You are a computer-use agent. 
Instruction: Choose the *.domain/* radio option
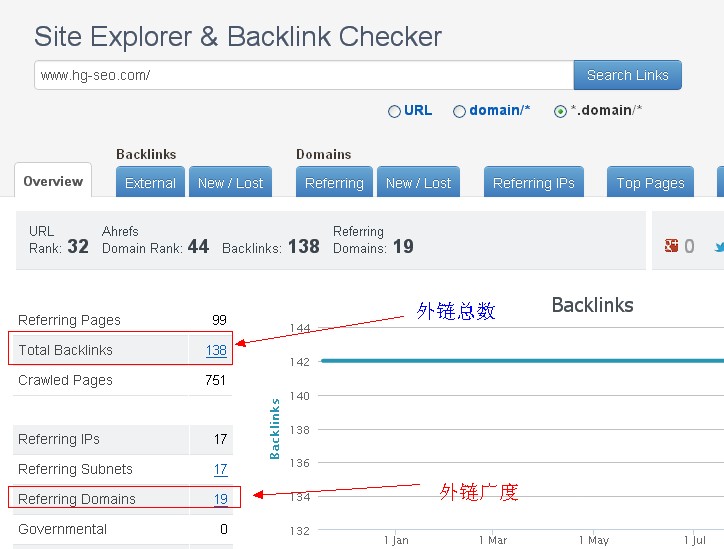click(x=560, y=111)
